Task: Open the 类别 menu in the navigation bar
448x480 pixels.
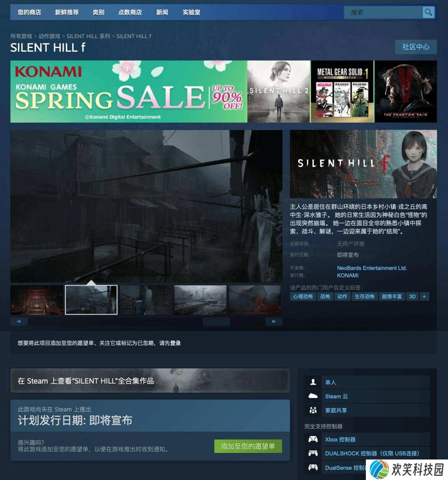Action: (99, 12)
